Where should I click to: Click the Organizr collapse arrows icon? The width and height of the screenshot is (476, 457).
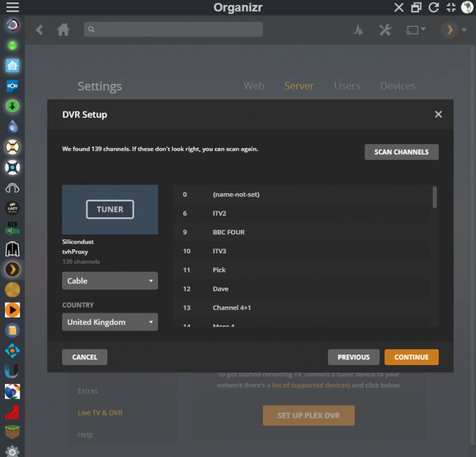451,7
